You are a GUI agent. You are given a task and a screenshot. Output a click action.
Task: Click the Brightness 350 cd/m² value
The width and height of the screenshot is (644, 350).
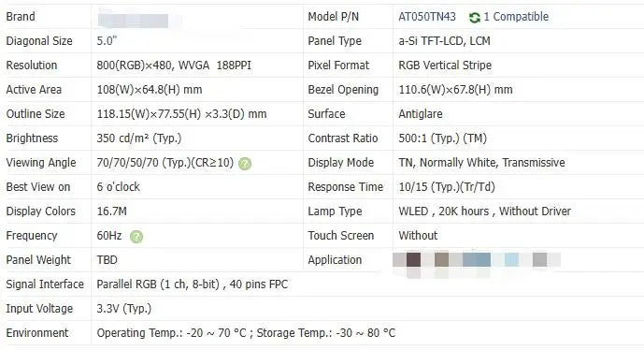click(139, 139)
